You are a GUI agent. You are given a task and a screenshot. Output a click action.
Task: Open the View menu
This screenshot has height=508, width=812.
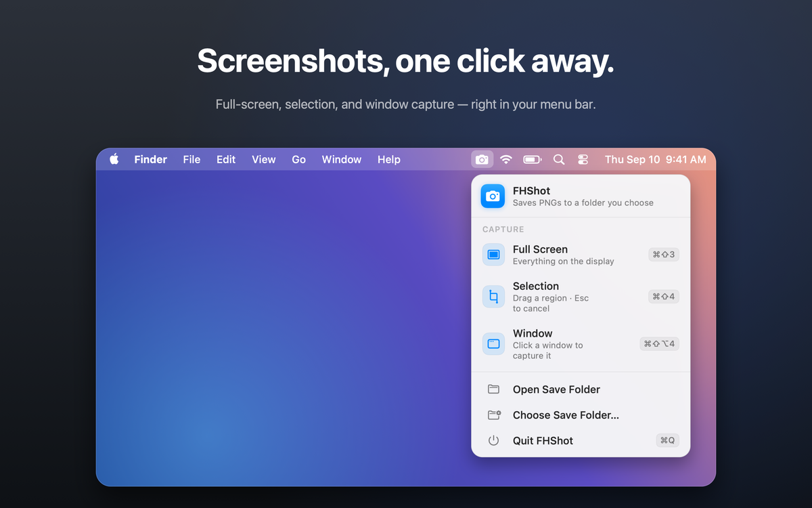click(264, 159)
